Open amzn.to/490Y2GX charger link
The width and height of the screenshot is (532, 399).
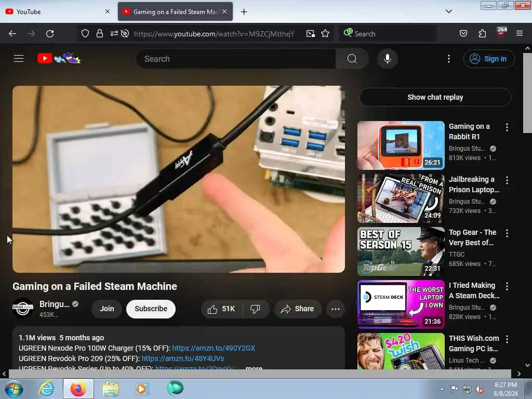pos(214,348)
